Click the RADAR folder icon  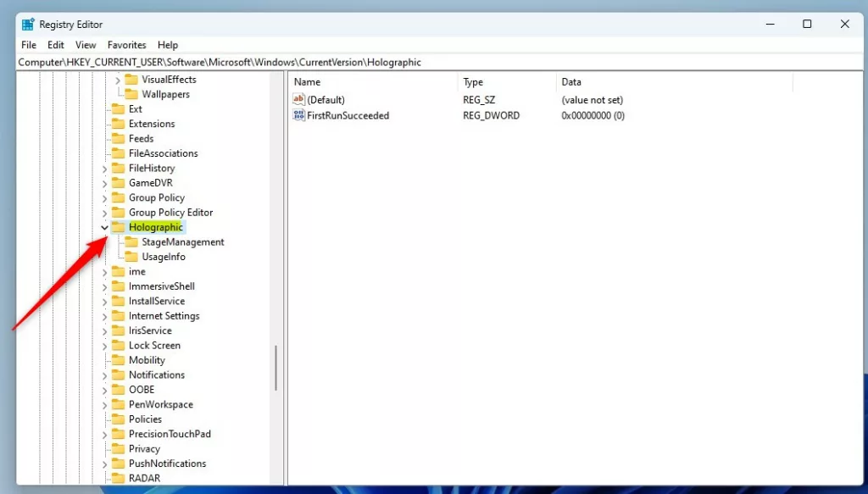pos(118,478)
